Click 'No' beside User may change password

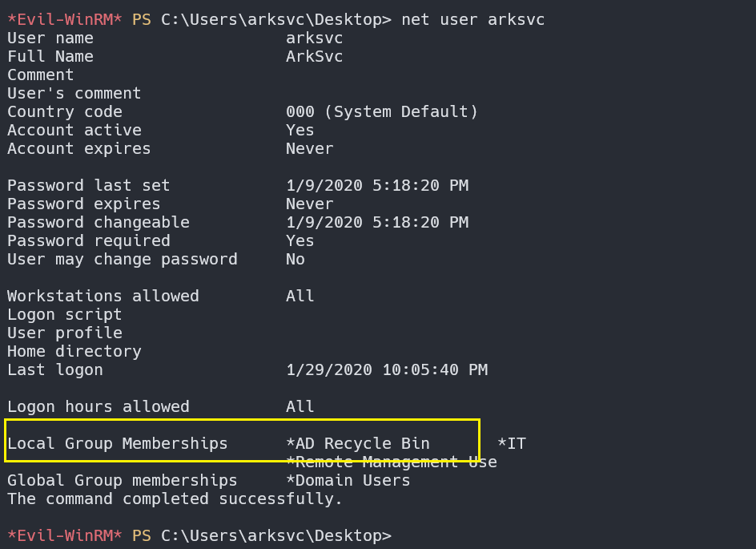pyautogui.click(x=295, y=260)
